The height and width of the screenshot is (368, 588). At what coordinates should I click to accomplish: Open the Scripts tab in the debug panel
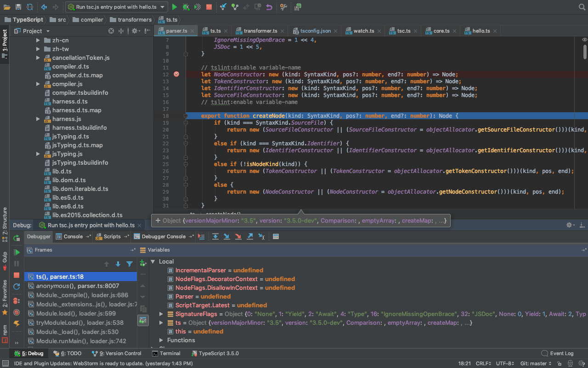[x=112, y=236]
